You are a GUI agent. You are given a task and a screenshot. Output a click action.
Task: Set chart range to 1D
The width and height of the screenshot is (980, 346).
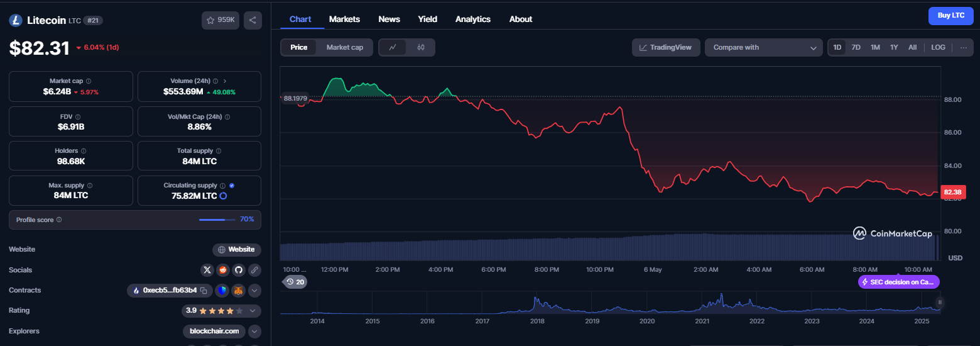coord(837,47)
